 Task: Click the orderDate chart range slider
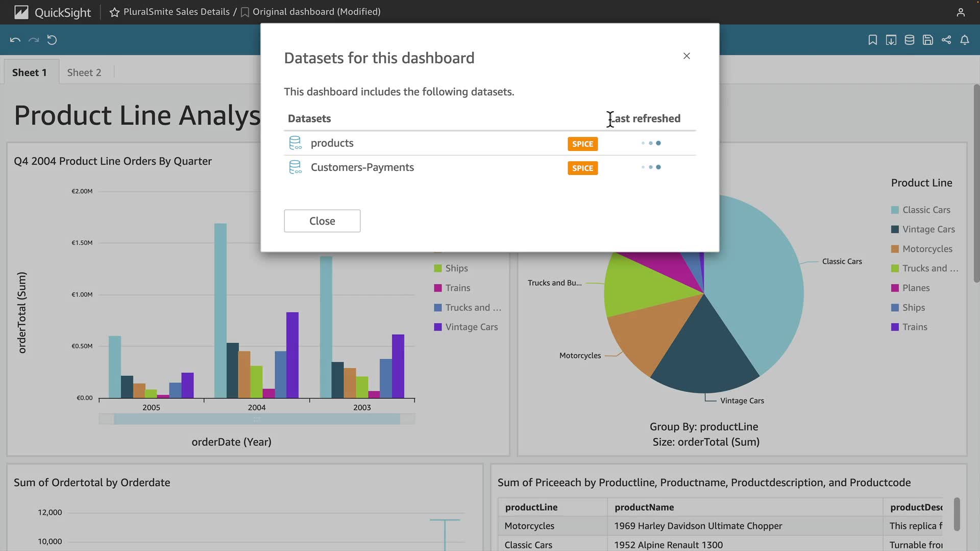point(257,419)
